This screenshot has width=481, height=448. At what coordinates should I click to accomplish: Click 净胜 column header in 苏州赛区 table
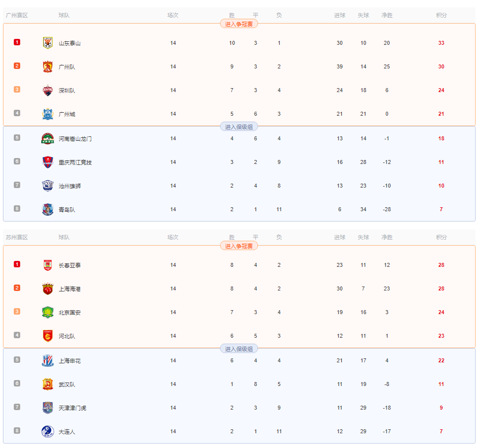(x=387, y=237)
